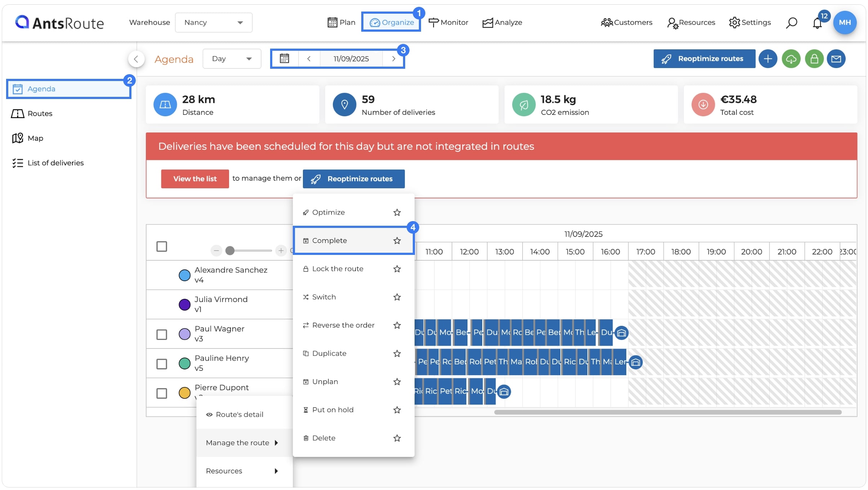868x490 pixels.
Task: Open the notifications bell icon
Action: pyautogui.click(x=817, y=23)
